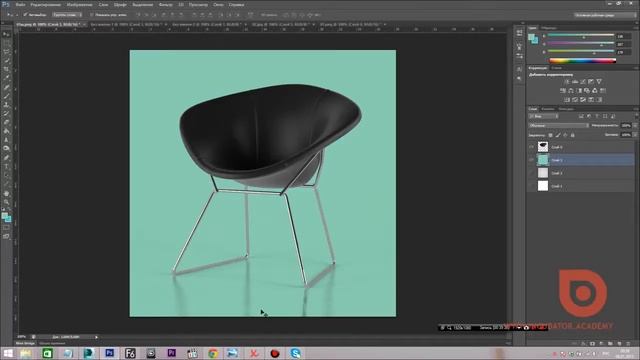
Task: Open the workspace switcher dropdown
Action: point(605,15)
